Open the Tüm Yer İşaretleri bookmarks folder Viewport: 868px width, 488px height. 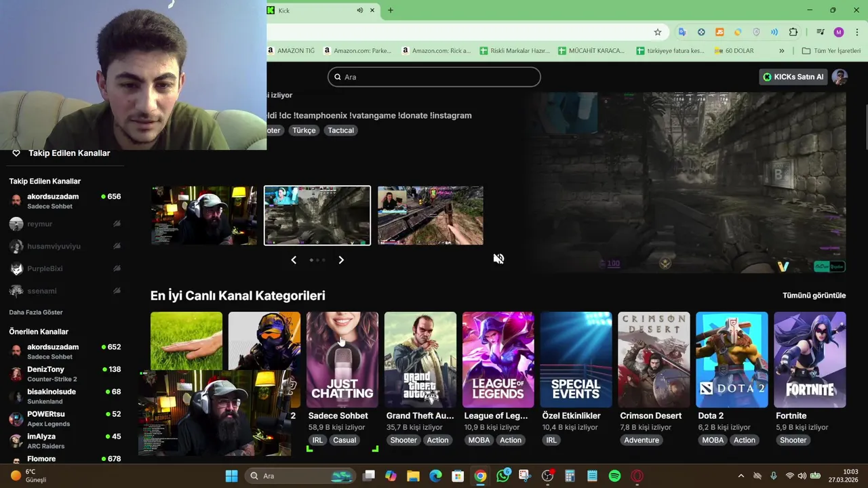(x=831, y=51)
